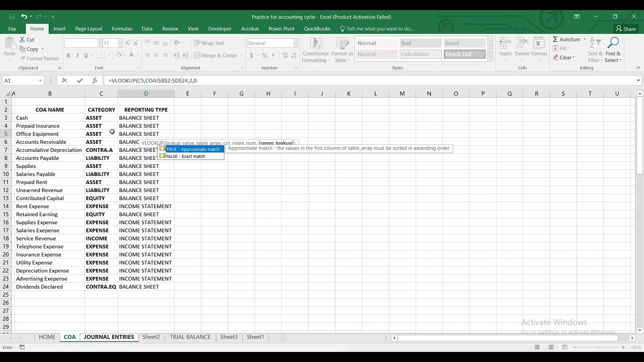Open the File menu
This screenshot has height=362, width=644.
[12, 29]
